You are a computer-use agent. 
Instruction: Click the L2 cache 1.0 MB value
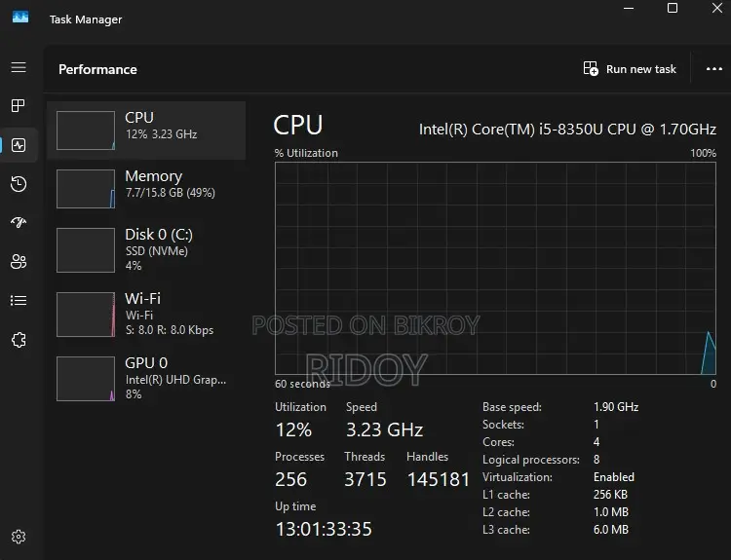point(611,512)
